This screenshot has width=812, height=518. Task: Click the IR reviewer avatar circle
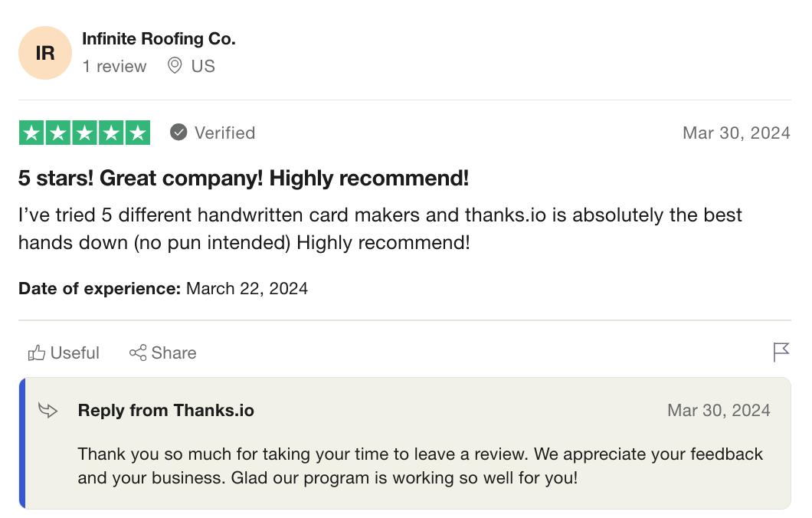point(45,53)
